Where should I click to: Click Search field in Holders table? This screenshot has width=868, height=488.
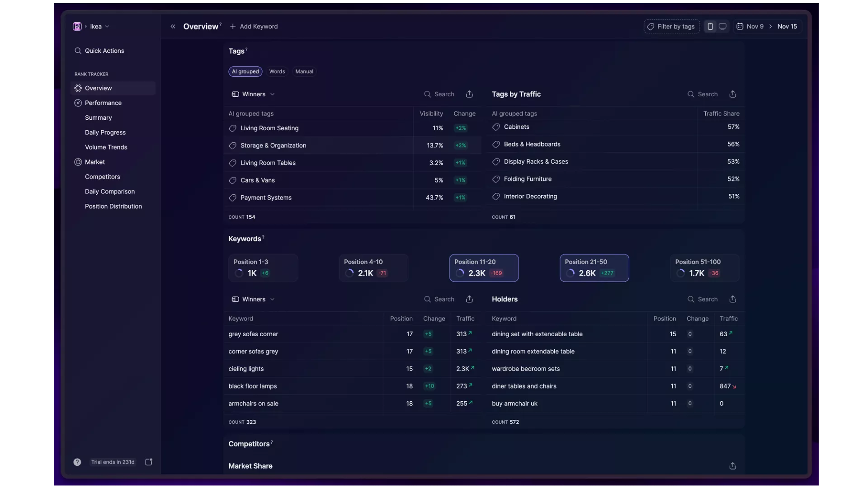pos(707,299)
